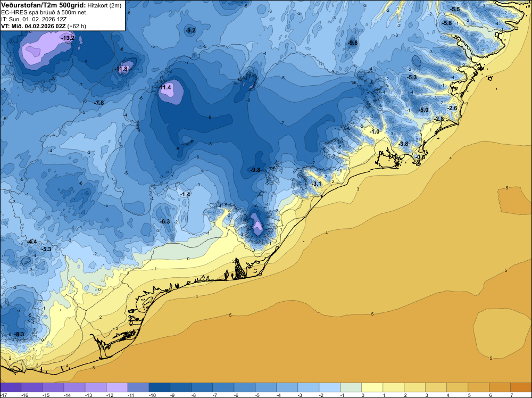The image size is (532, 398).
Task: Click the forecast offset "(+62 h)"
Action: pyautogui.click(x=77, y=26)
